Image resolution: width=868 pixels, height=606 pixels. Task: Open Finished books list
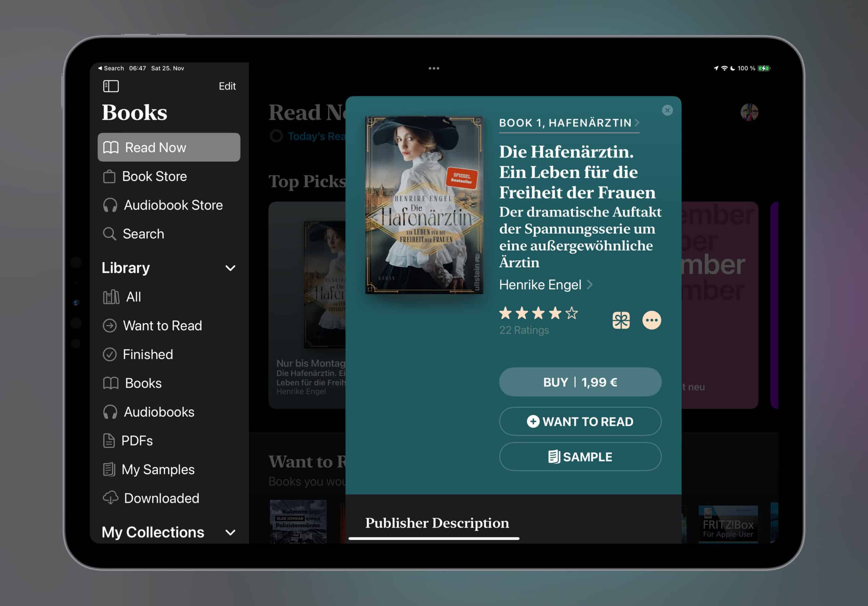[x=169, y=355]
